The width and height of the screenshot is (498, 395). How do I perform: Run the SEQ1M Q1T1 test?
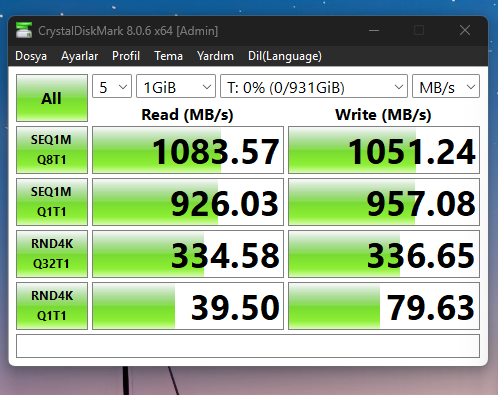[52, 202]
